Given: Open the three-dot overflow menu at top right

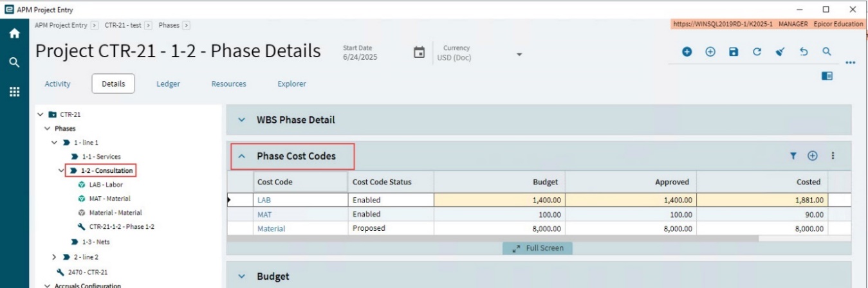Looking at the screenshot, I should point(850,63).
